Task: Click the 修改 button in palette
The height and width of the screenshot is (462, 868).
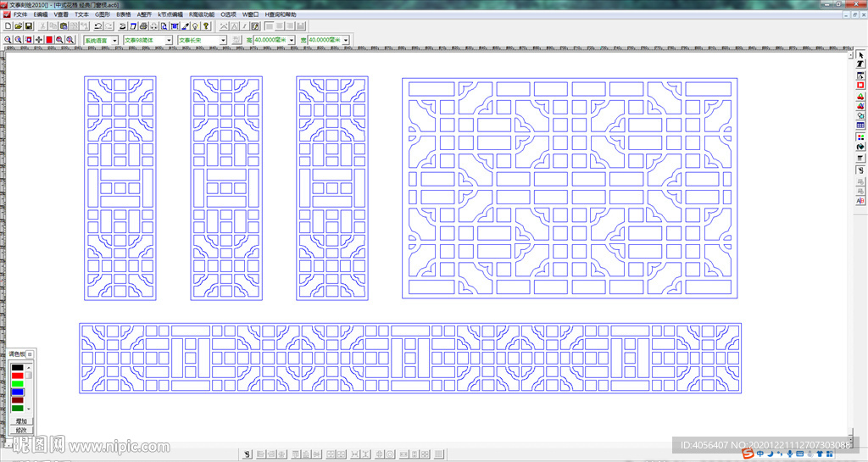Action: [x=21, y=430]
